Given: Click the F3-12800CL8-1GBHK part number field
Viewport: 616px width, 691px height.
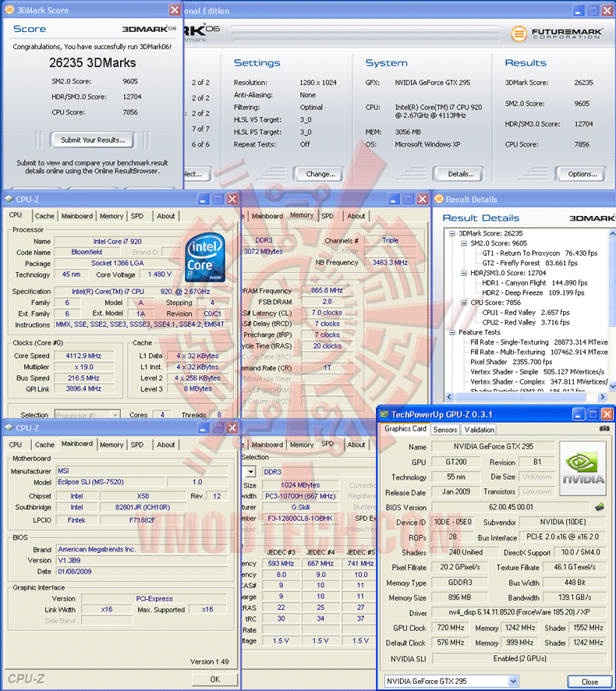Looking at the screenshot, I should click(x=299, y=518).
